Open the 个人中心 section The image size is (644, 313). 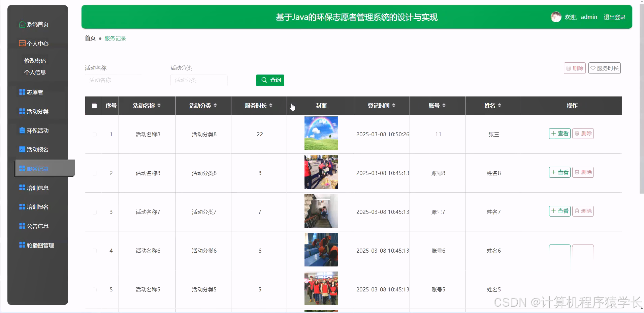[x=37, y=43]
